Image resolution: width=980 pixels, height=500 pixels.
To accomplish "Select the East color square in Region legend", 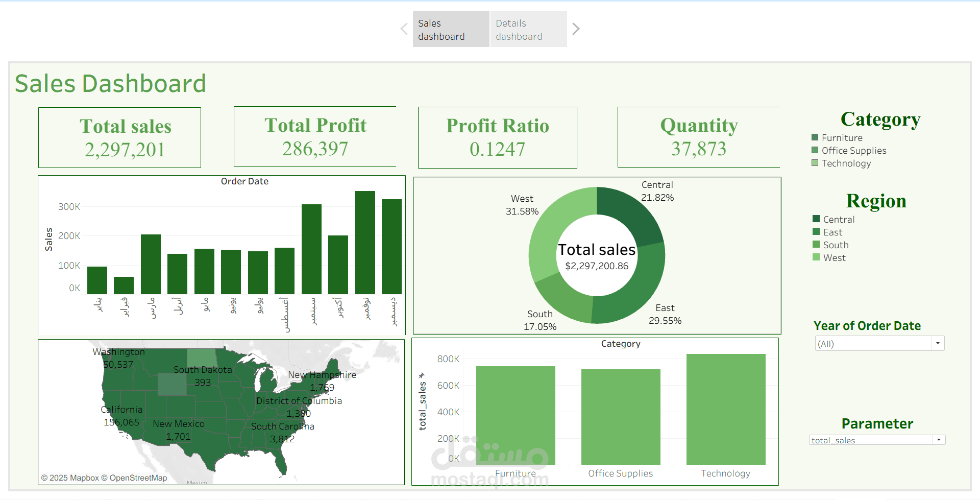I will pos(815,231).
